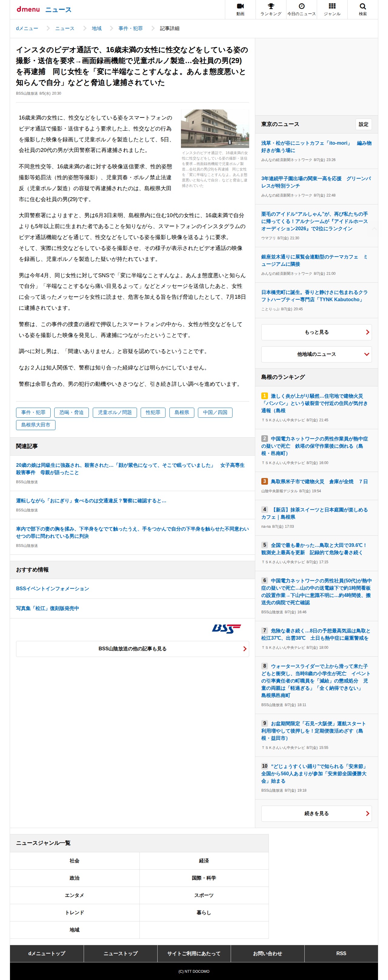Select the トレンド genre

click(x=75, y=913)
